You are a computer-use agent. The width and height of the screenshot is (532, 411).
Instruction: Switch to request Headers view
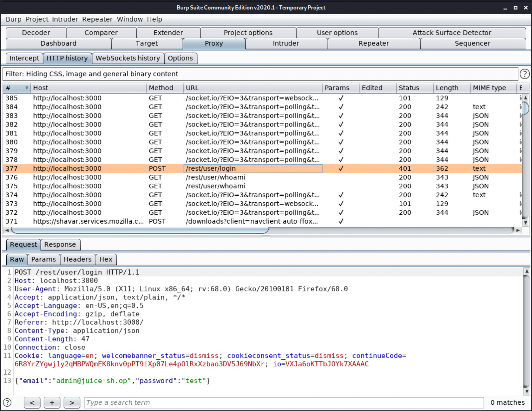pos(77,259)
